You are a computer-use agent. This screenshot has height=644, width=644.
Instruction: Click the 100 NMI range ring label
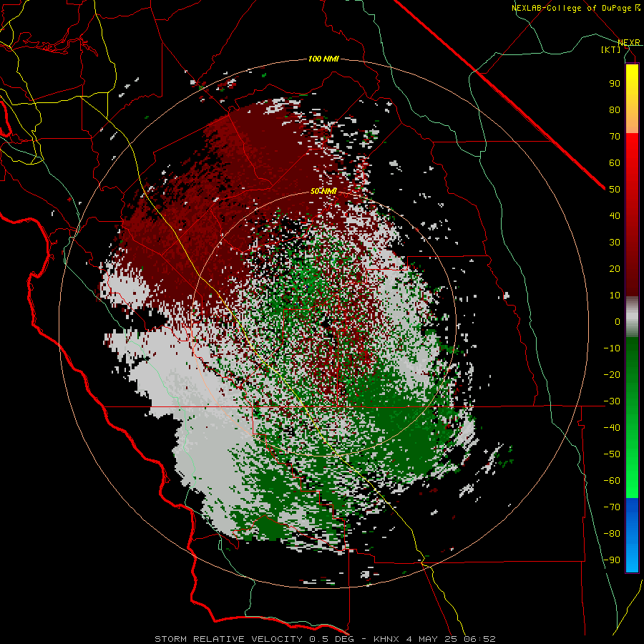point(323,59)
